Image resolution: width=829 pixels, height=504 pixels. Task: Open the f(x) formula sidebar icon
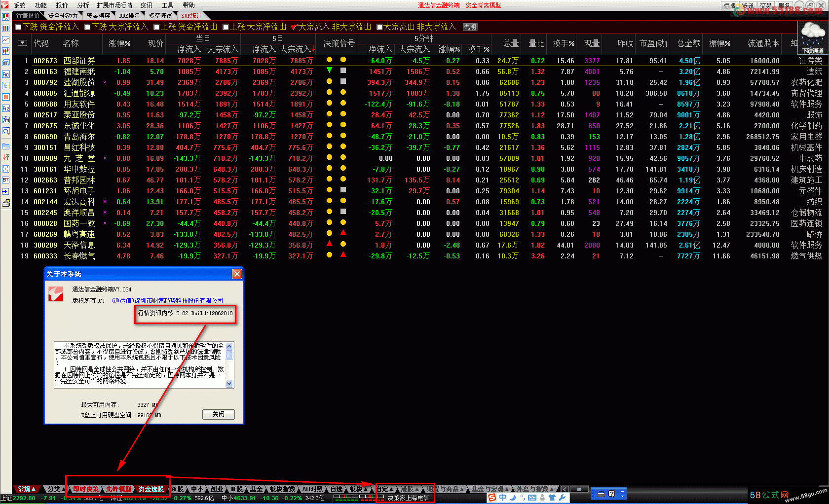[6, 119]
